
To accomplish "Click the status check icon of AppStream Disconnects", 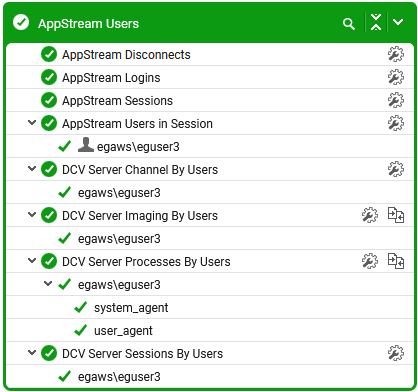I will (x=49, y=54).
